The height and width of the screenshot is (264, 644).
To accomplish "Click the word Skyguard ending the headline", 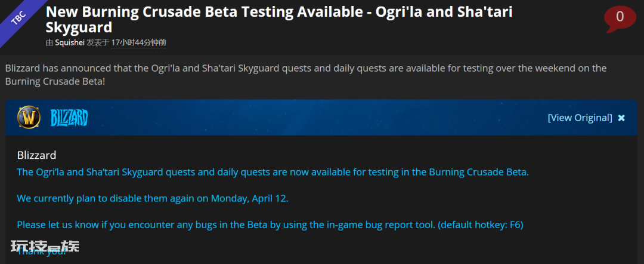I will point(79,27).
